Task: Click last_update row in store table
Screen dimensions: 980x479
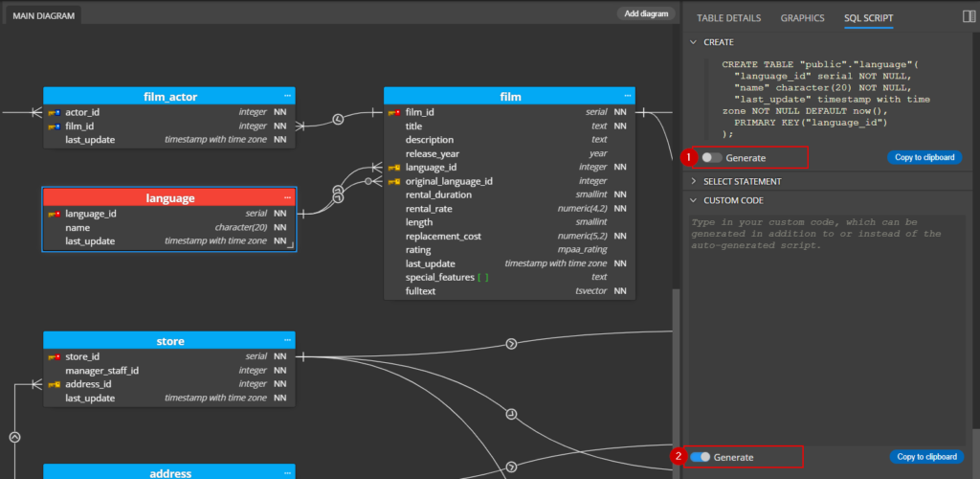Action: pos(169,399)
